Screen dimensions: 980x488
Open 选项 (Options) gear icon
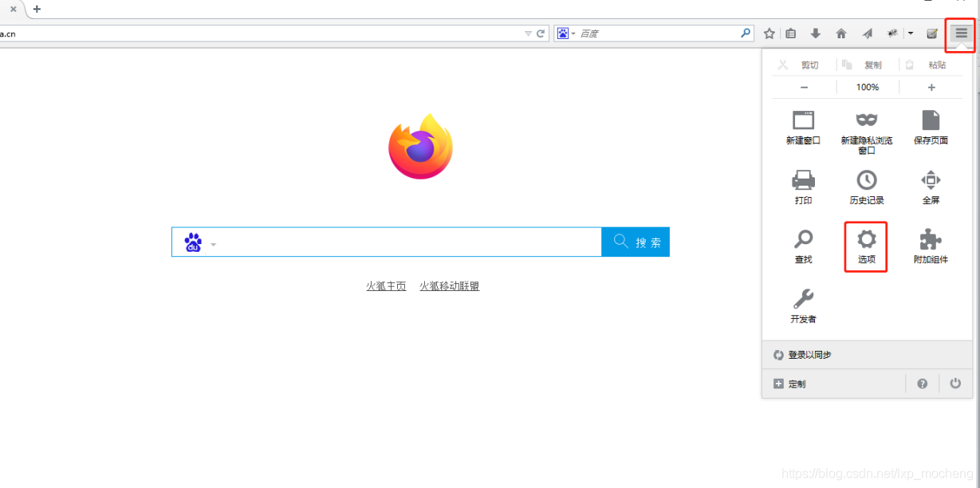866,246
